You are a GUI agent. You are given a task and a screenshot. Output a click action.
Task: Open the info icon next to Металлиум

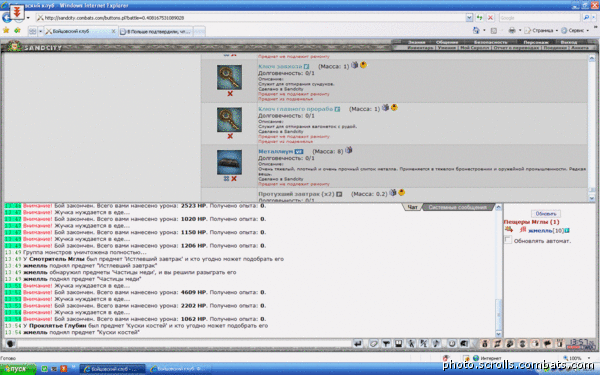click(299, 152)
